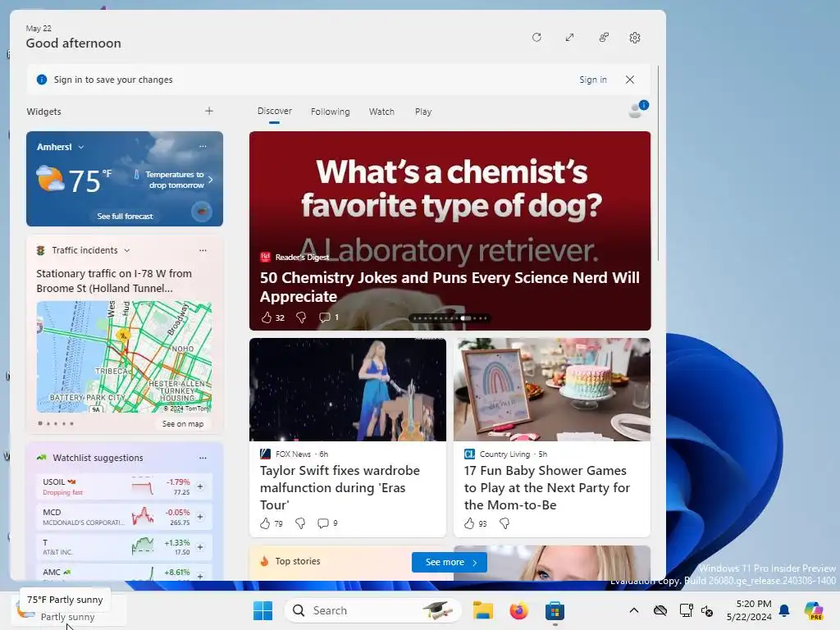The height and width of the screenshot is (630, 840).
Task: Add a widget with plus icon
Action: 209,111
